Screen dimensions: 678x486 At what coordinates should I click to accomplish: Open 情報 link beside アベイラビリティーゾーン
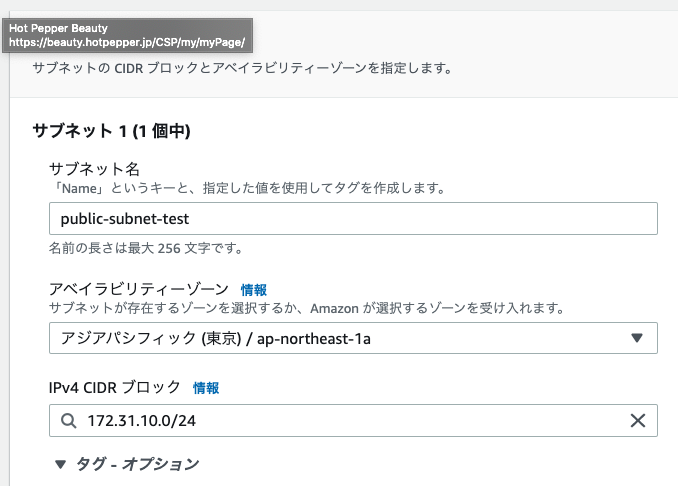coord(254,288)
